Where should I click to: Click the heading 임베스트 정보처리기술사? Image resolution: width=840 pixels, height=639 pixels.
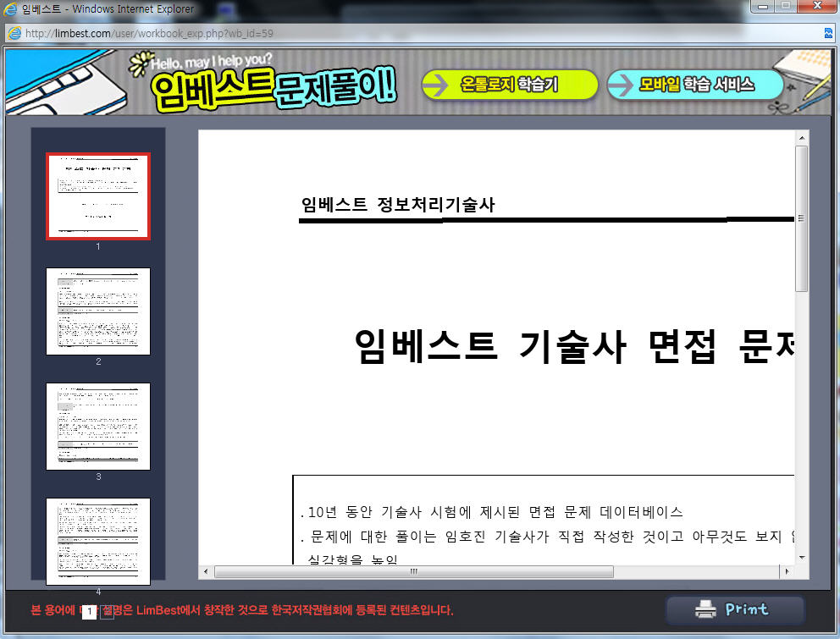[x=397, y=205]
